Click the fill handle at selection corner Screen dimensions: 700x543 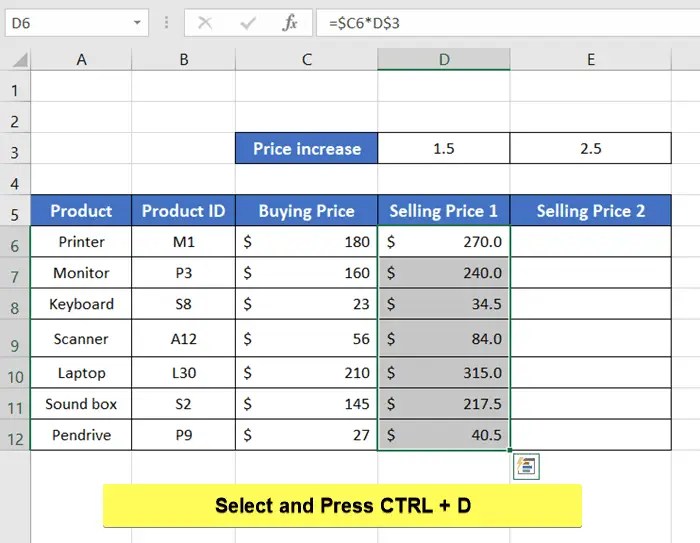[510, 450]
